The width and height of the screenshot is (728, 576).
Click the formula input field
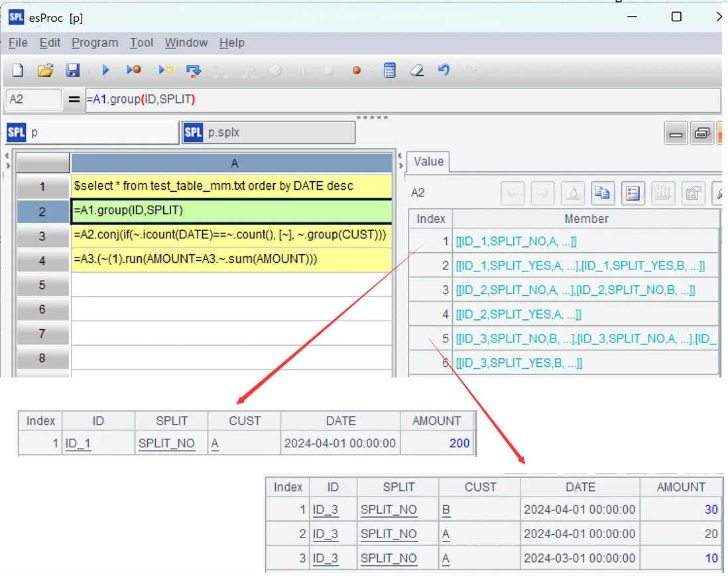pos(402,100)
